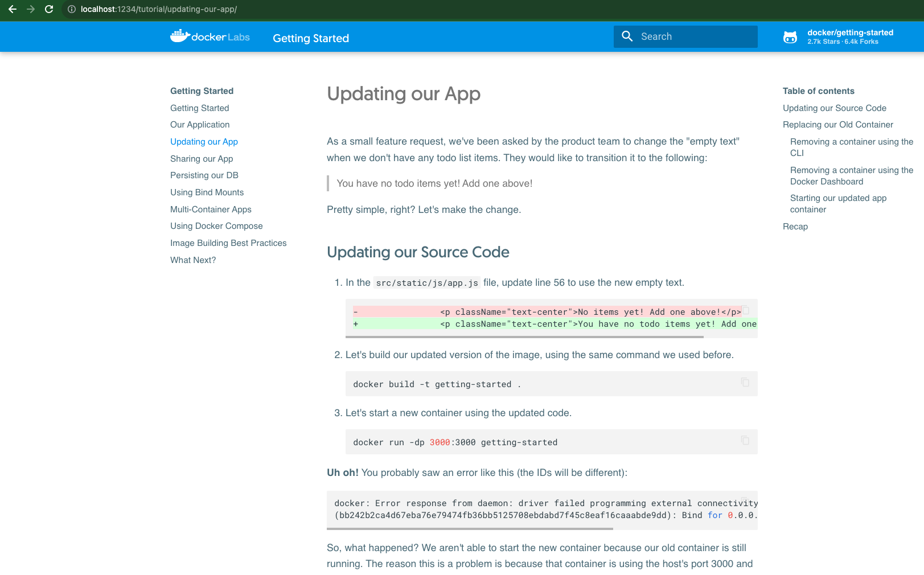Viewport: 924px width, 575px height.
Task: Click the Table of contents heading
Action: click(x=818, y=91)
